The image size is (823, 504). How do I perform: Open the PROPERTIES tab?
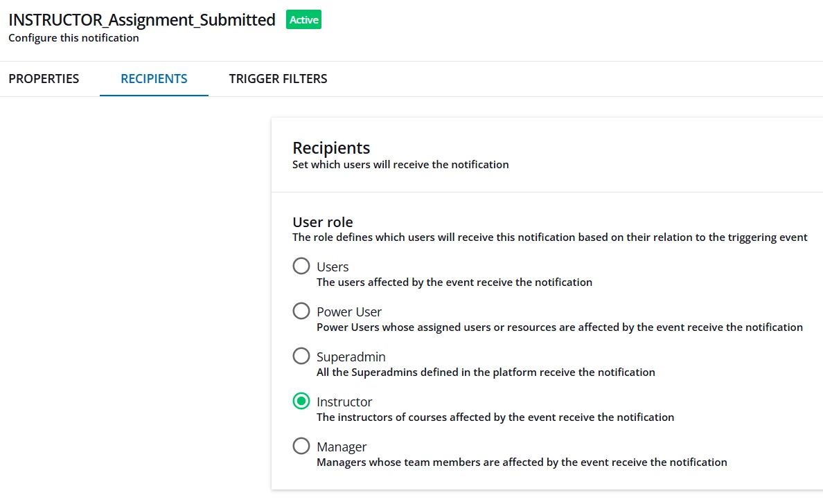coord(44,79)
